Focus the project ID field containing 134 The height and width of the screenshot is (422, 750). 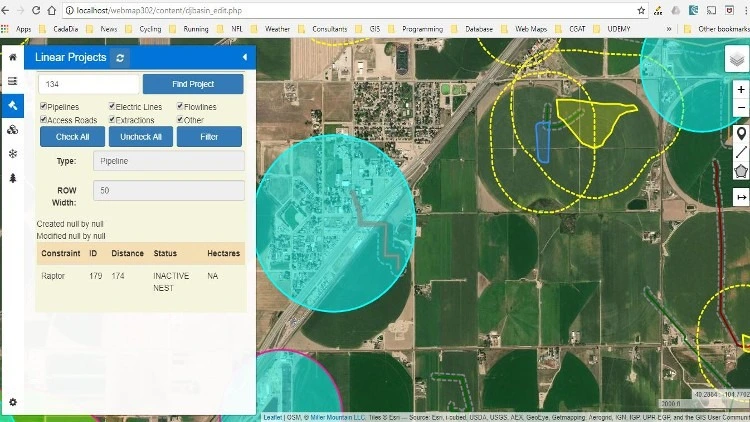click(x=89, y=84)
